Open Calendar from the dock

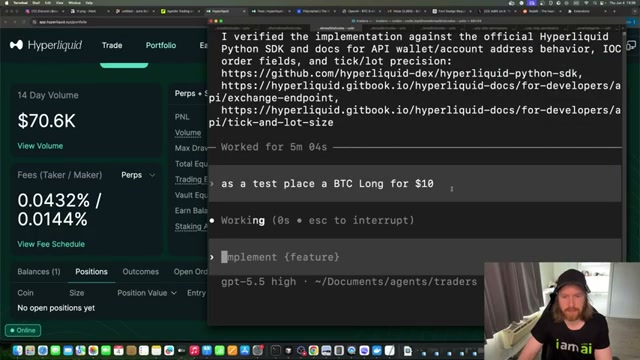pos(118,351)
